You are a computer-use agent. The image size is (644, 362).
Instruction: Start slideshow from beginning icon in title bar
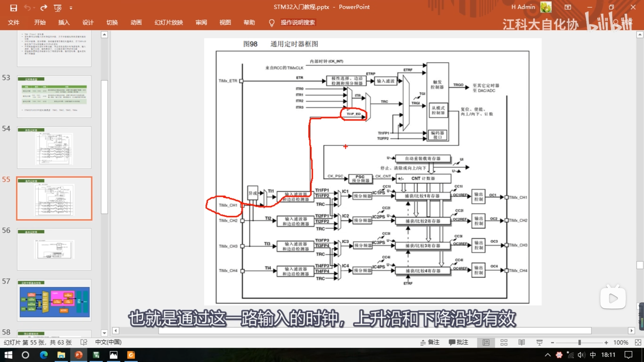click(58, 8)
